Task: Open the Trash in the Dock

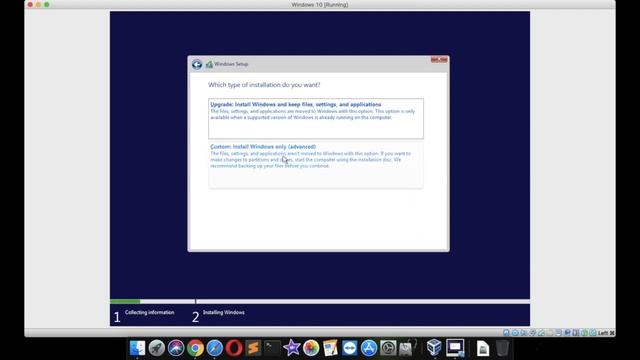Action: (x=502, y=348)
